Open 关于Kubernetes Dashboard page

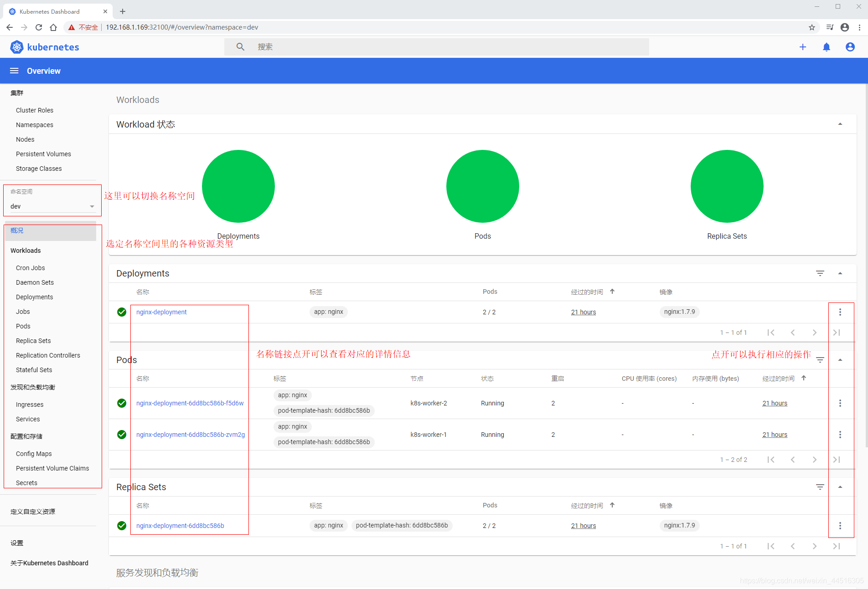(x=49, y=563)
